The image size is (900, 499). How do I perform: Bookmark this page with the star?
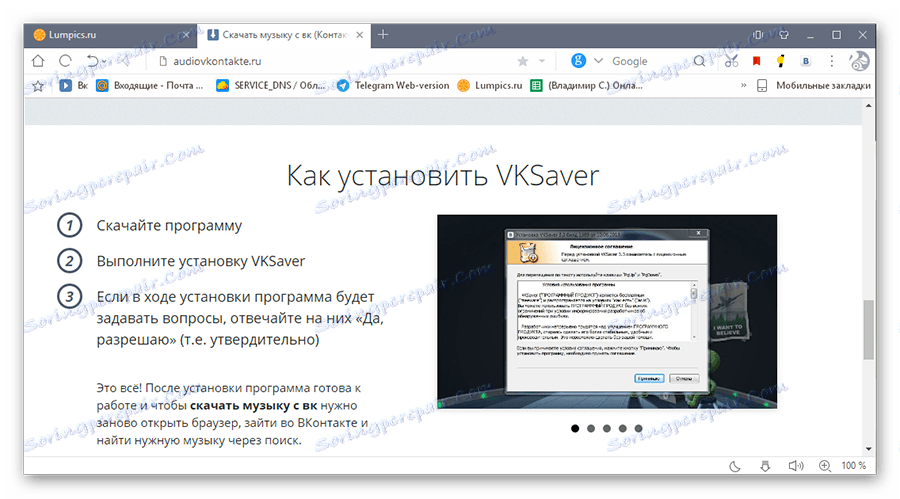tap(522, 61)
